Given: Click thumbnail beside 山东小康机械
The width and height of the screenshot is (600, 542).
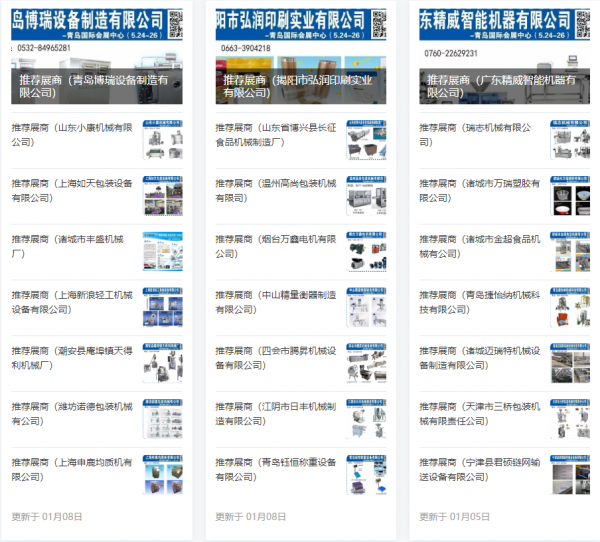Looking at the screenshot, I should click(x=163, y=140).
